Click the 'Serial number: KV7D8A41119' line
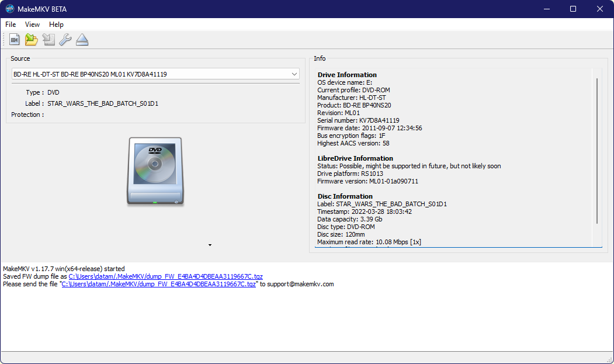 358,120
